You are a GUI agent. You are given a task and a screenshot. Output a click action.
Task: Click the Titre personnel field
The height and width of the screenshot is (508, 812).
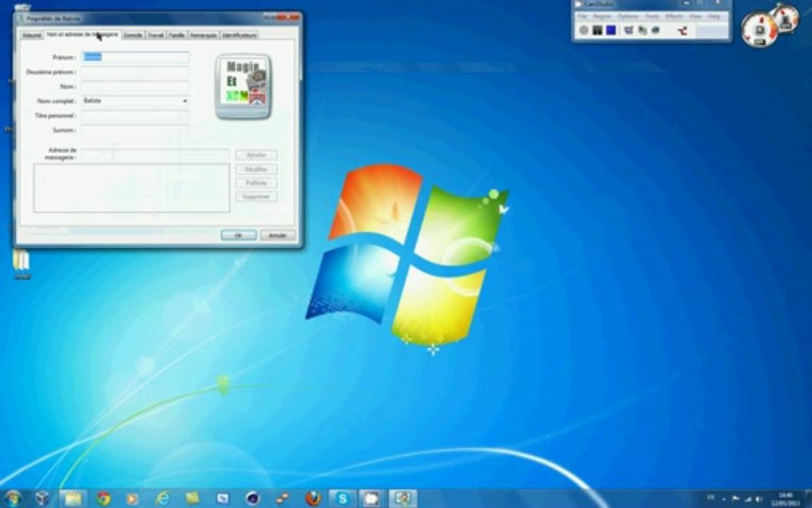pos(135,115)
